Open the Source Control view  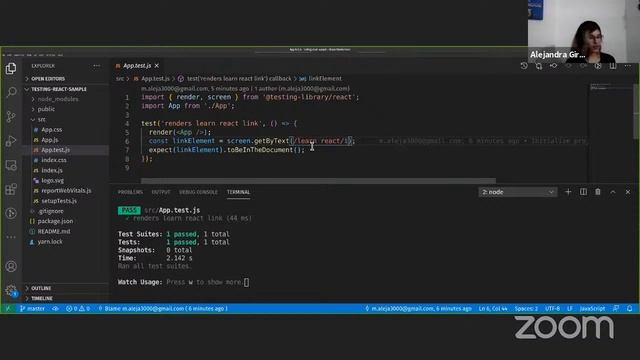point(11,117)
